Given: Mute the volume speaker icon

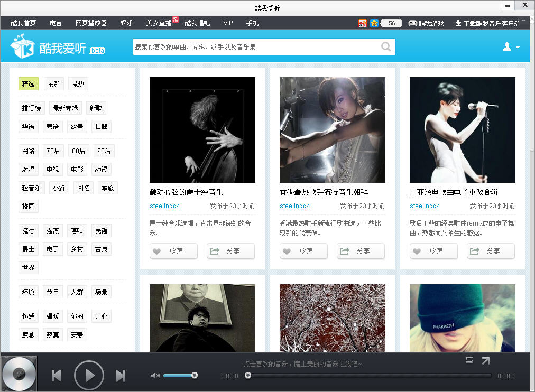Looking at the screenshot, I should pyautogui.click(x=155, y=375).
